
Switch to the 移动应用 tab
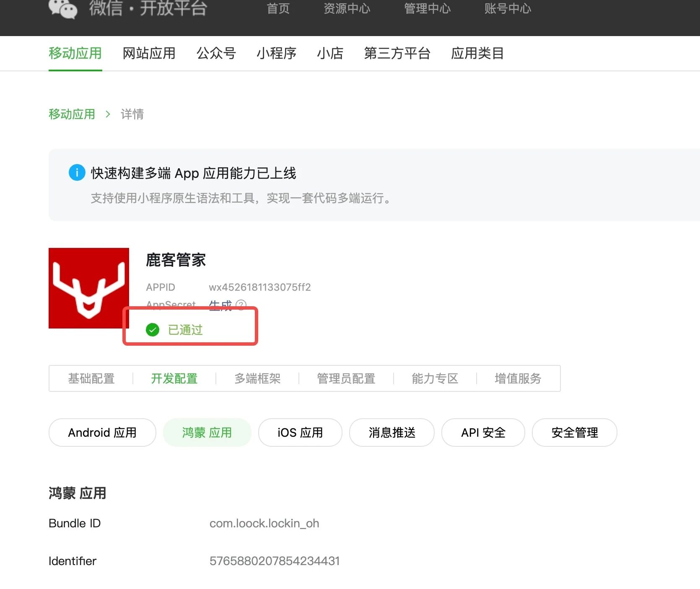pyautogui.click(x=75, y=53)
